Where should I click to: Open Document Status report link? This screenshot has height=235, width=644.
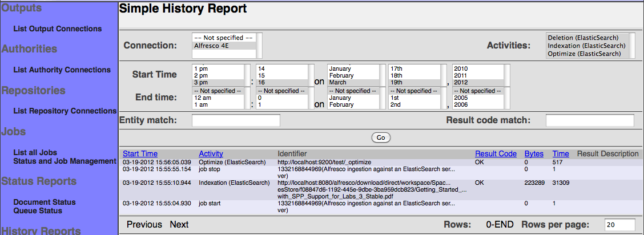44,202
